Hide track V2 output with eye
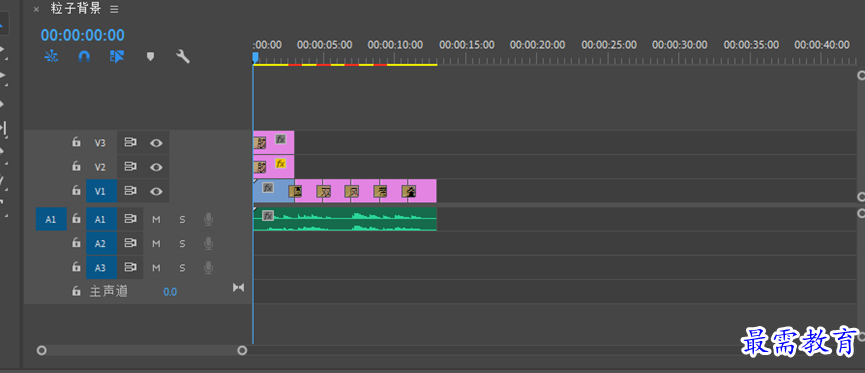Screen dimensions: 865x373 [x=157, y=167]
